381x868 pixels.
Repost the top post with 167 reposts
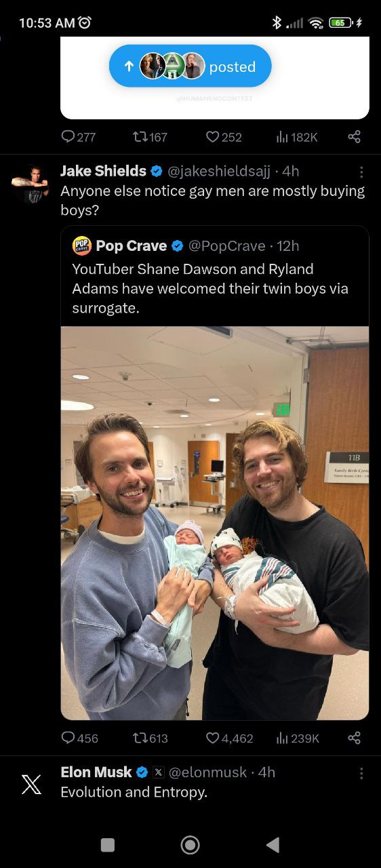pos(151,137)
